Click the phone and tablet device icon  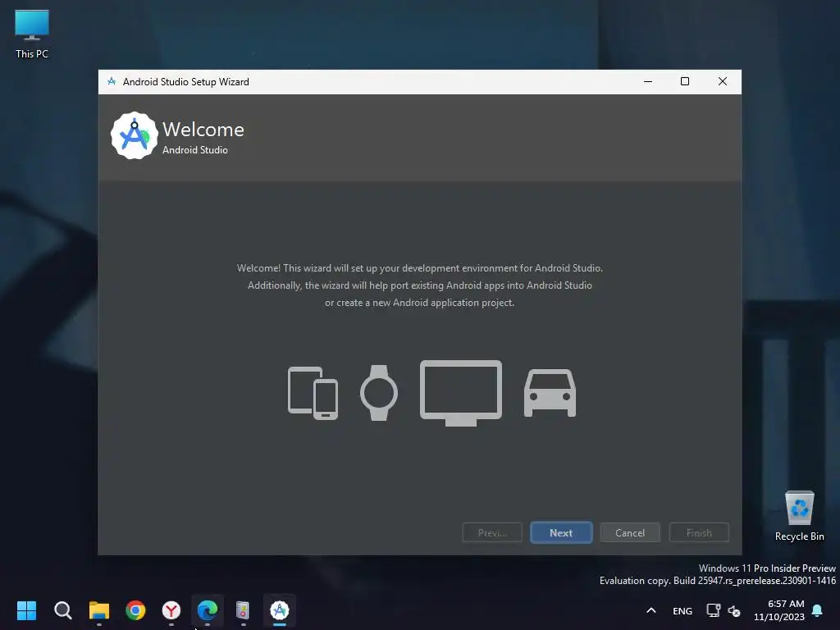pos(313,393)
